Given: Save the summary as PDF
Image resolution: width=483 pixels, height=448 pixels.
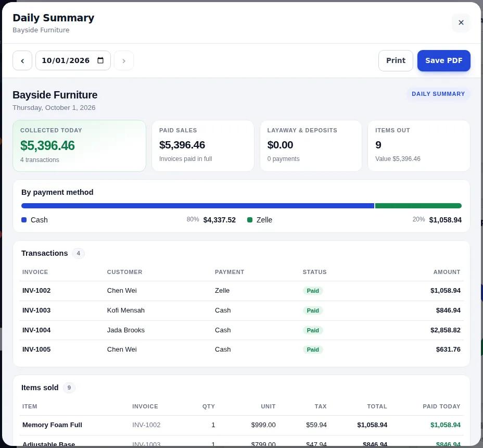Looking at the screenshot, I should [x=443, y=60].
